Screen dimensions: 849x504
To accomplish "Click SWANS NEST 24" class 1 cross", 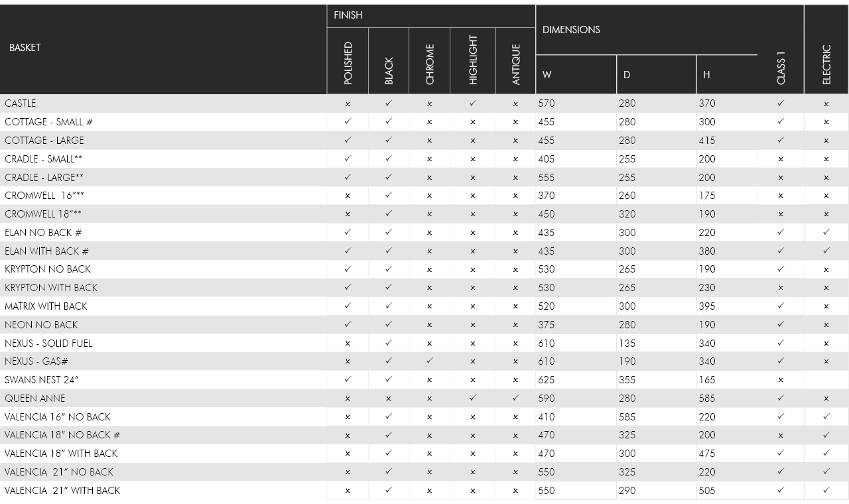I will click(x=781, y=381).
